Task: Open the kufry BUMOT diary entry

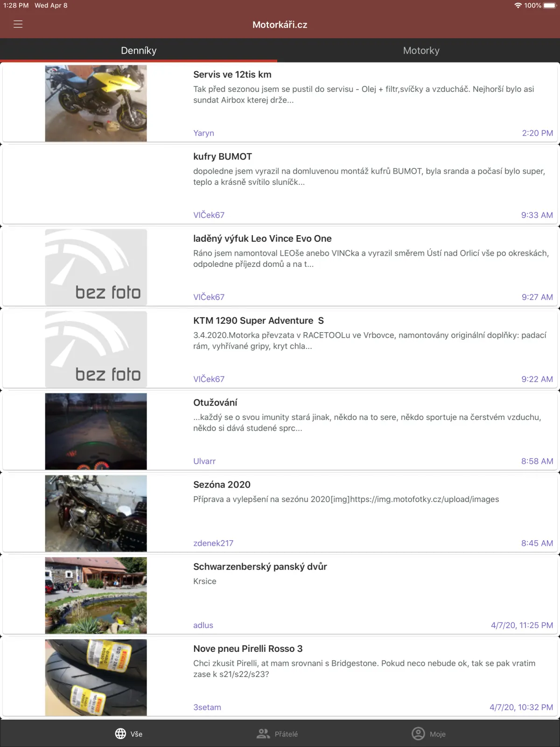Action: pos(280,185)
